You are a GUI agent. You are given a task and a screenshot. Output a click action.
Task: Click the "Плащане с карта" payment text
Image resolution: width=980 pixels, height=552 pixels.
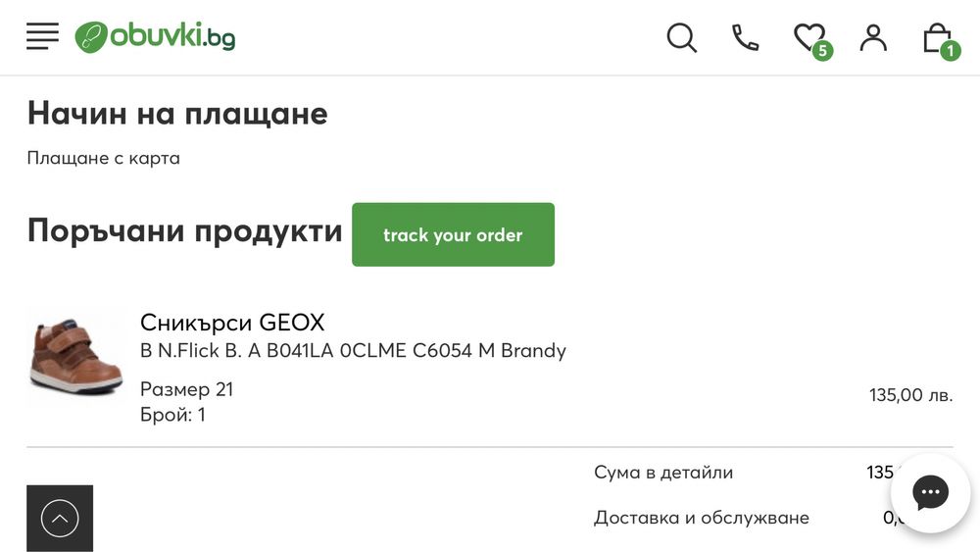coord(104,158)
